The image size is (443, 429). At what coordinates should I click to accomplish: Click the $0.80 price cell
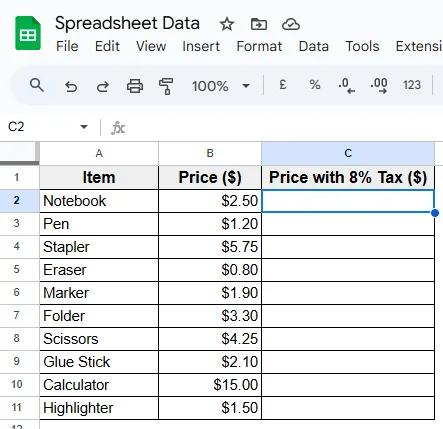pyautogui.click(x=210, y=270)
